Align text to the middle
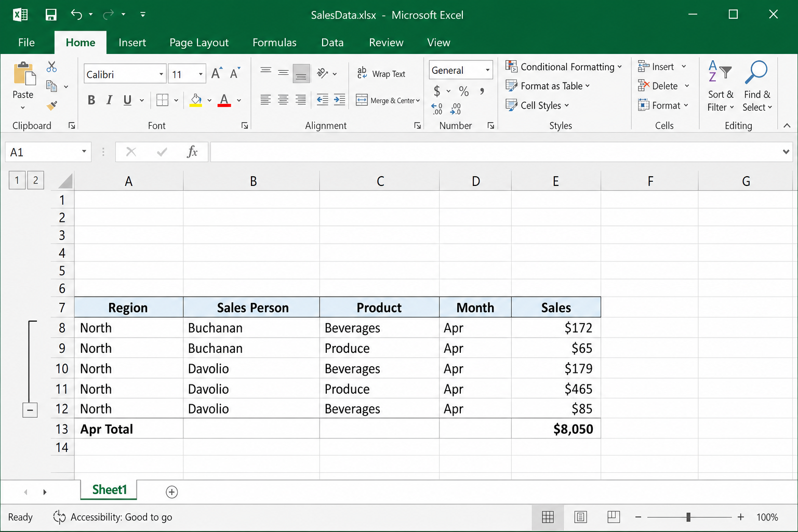The width and height of the screenshot is (798, 532). pos(283,73)
